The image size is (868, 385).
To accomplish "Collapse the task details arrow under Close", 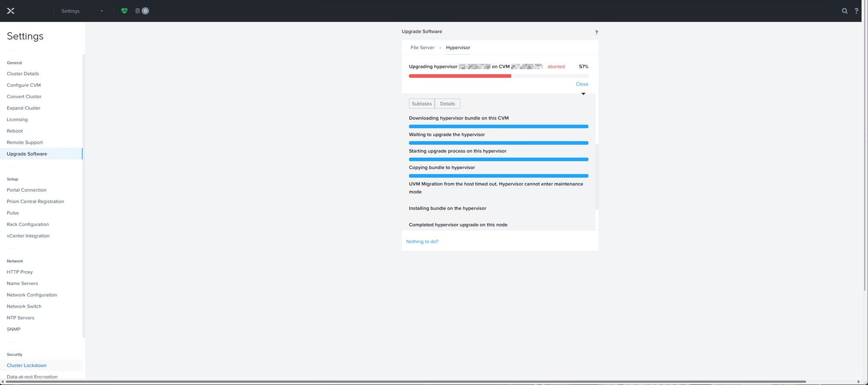I will coord(583,94).
